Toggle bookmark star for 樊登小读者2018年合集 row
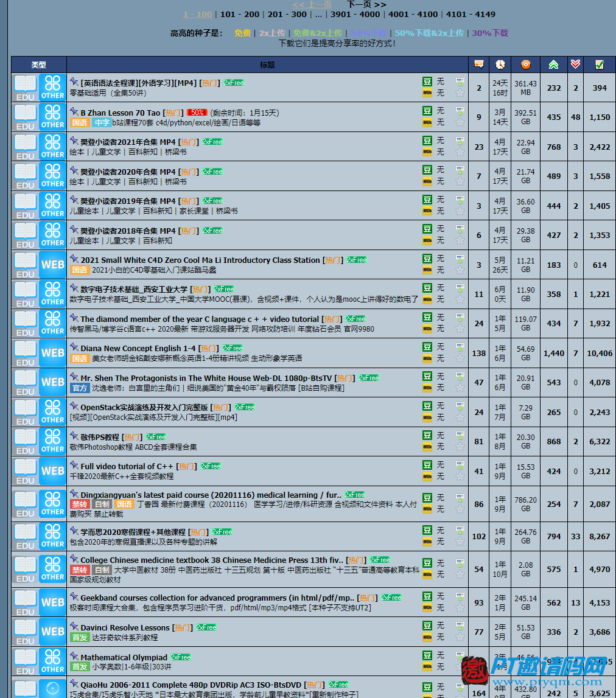The image size is (616, 698). 460,240
